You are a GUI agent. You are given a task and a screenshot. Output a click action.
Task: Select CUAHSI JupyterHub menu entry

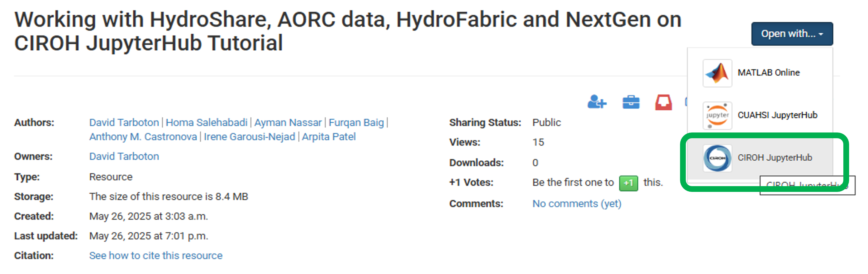(x=778, y=116)
